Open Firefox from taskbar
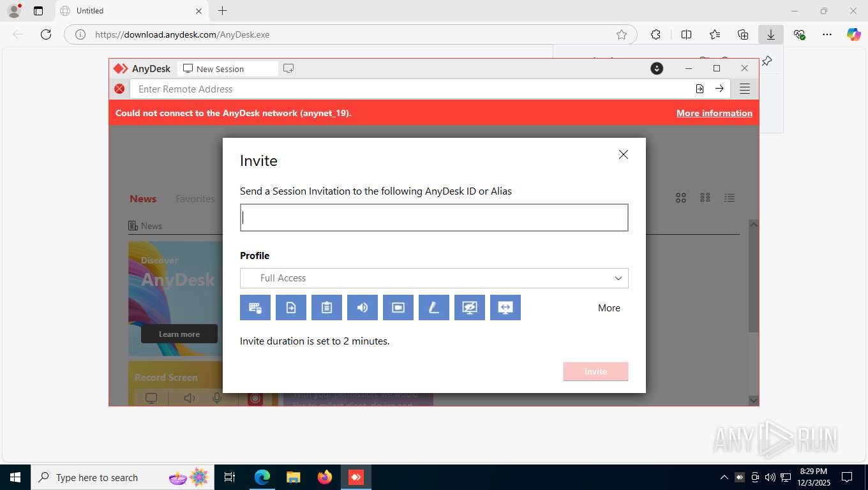The image size is (868, 490). click(325, 477)
